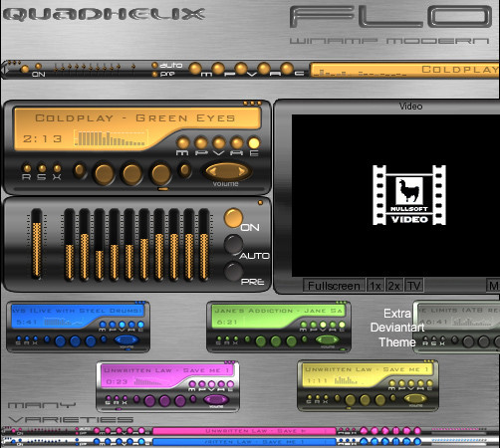Screen dimensions: 500x448
Task: Click the yellow mini player's volume oval
Action: (x=415, y=398)
